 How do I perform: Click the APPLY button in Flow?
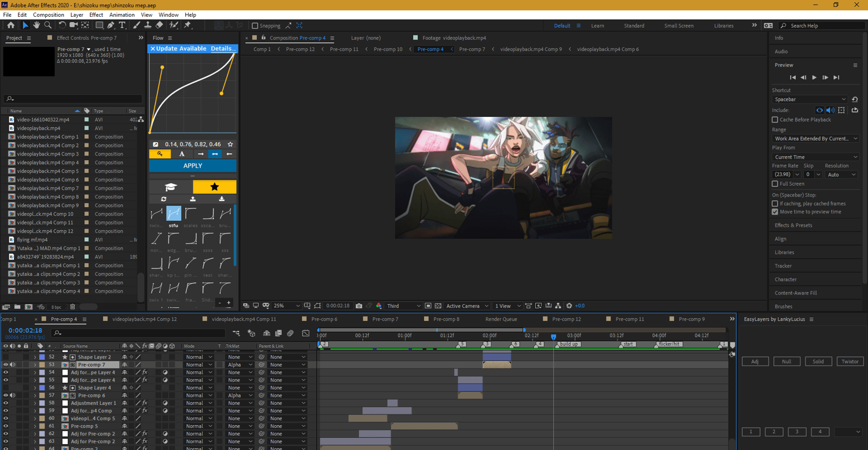click(193, 166)
